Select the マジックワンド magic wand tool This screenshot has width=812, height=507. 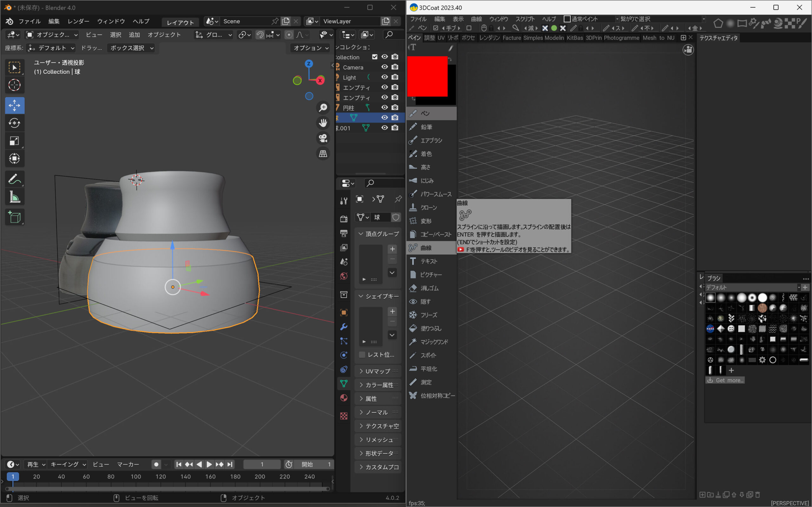pyautogui.click(x=434, y=342)
